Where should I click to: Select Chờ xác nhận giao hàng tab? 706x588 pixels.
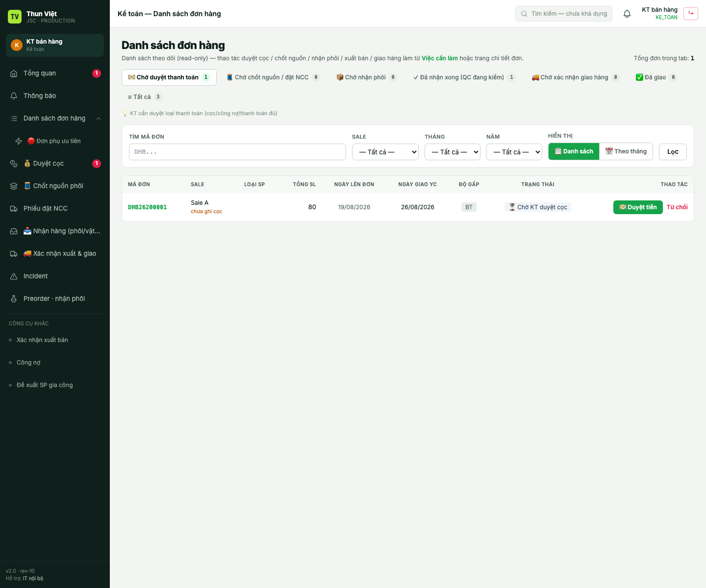pyautogui.click(x=576, y=77)
